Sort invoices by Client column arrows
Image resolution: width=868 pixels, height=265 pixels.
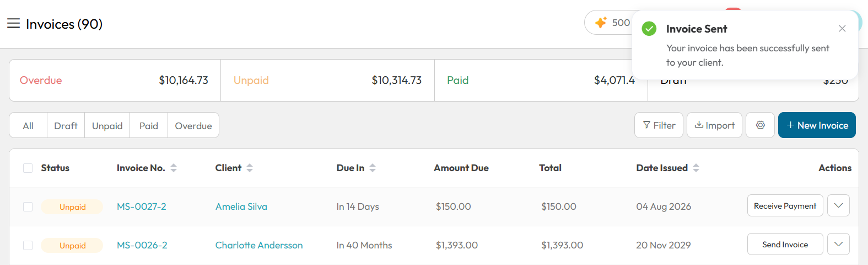(x=250, y=168)
